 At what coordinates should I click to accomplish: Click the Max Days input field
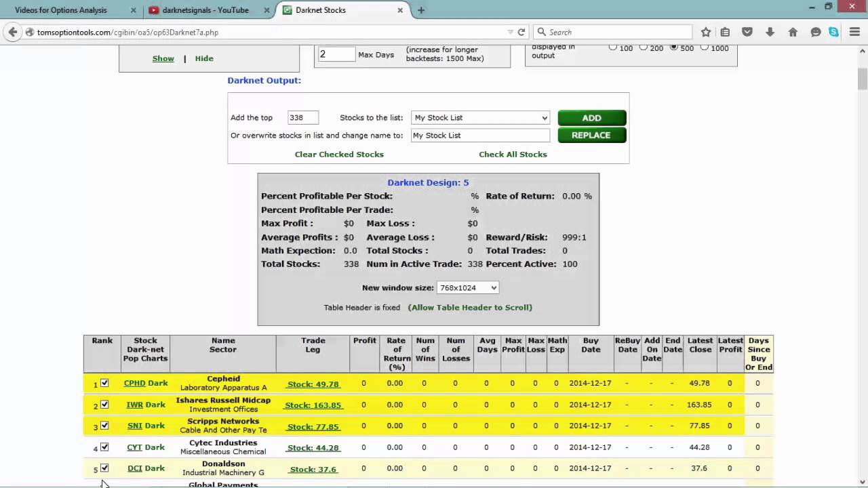click(336, 54)
